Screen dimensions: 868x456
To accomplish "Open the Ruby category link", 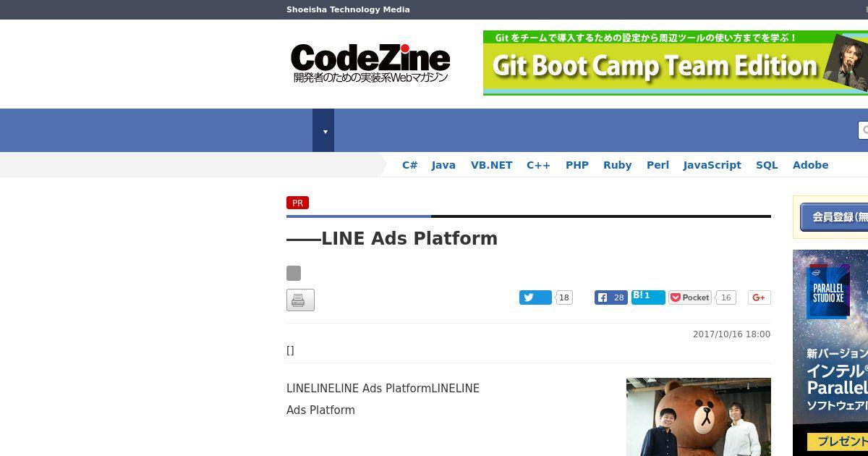I will [618, 165].
